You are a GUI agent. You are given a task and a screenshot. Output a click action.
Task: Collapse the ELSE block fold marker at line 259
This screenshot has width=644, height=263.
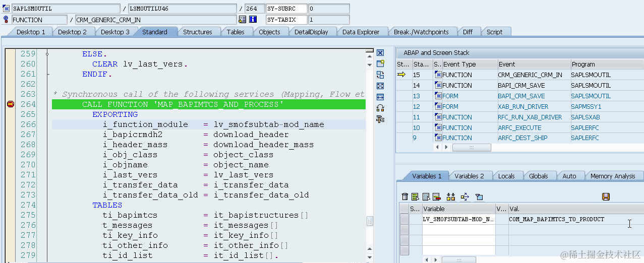pyautogui.click(x=46, y=54)
